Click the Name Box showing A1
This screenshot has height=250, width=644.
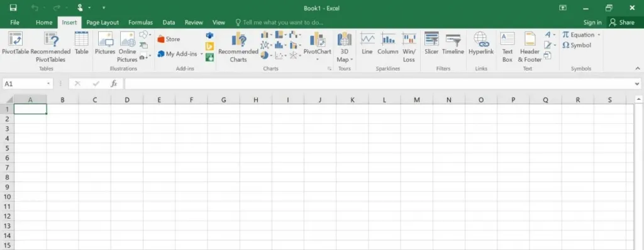click(24, 84)
